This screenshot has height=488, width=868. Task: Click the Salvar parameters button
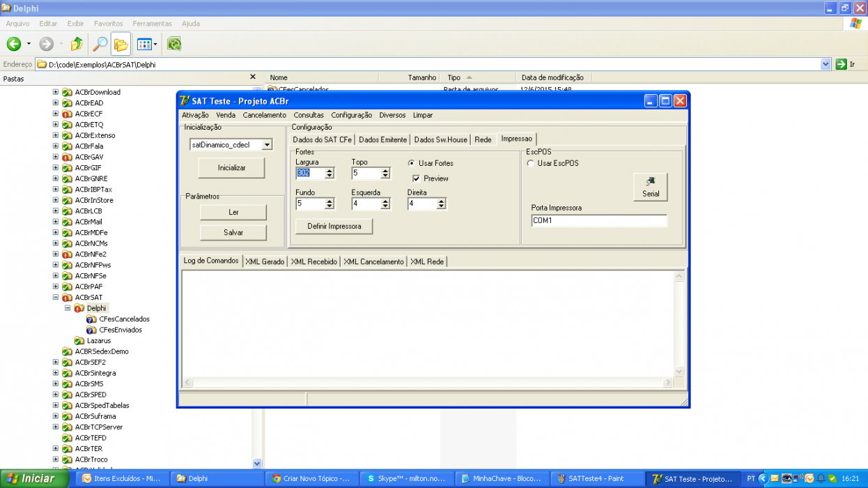[x=233, y=232]
